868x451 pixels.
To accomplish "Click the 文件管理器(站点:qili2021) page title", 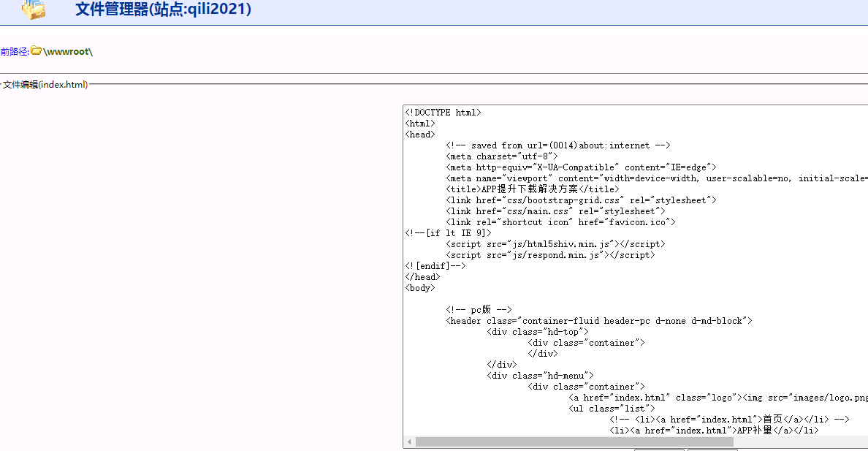I will tap(163, 10).
